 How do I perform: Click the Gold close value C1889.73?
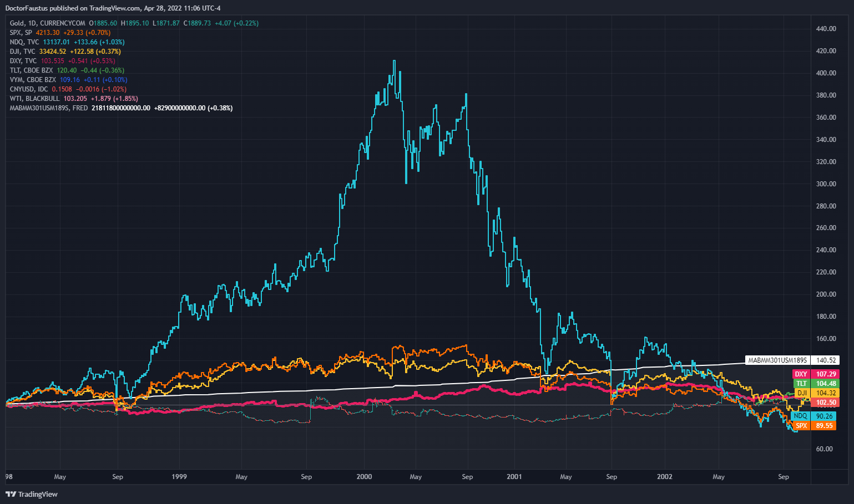point(198,23)
